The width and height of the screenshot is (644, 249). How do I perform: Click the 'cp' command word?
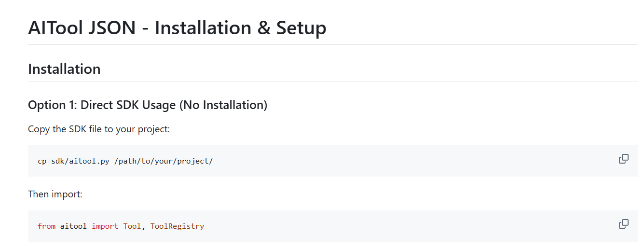42,161
